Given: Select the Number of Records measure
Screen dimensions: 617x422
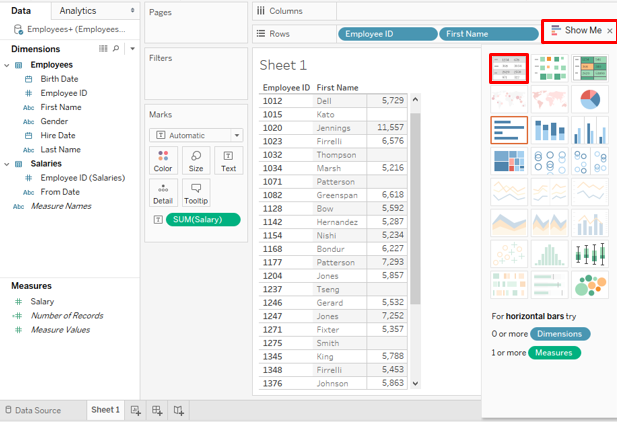Looking at the screenshot, I should tap(67, 316).
